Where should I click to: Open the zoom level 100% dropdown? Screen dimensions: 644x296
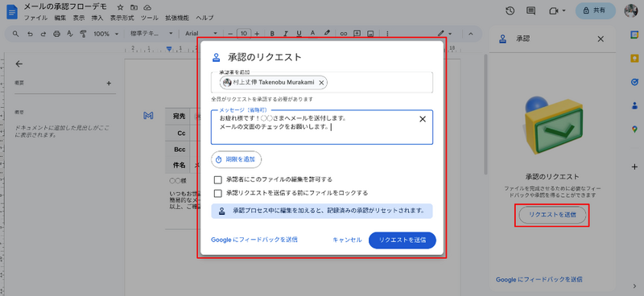click(x=105, y=34)
